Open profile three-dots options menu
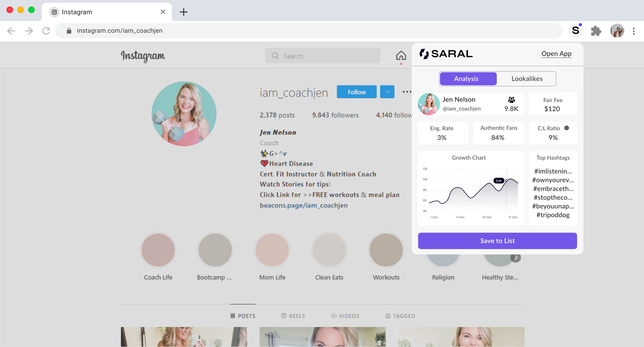 [407, 92]
